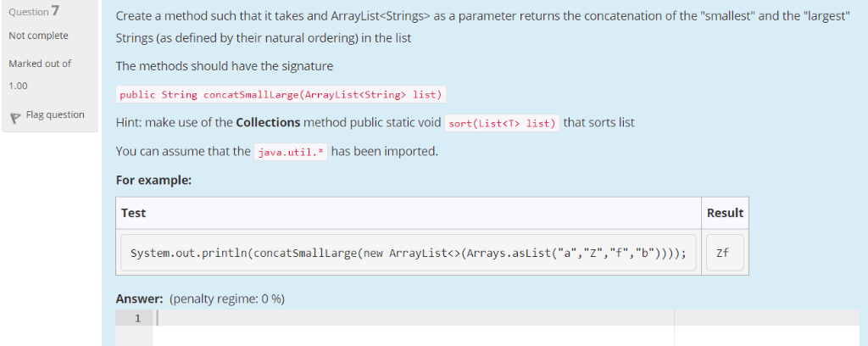Click the Answer: penalty regime label

pyautogui.click(x=200, y=299)
